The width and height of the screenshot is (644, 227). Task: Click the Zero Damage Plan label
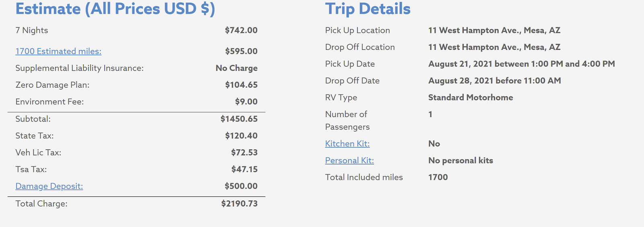(x=52, y=85)
